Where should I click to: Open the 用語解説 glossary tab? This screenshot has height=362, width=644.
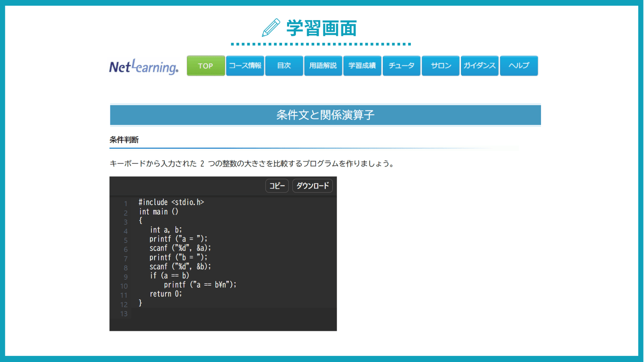[323, 66]
